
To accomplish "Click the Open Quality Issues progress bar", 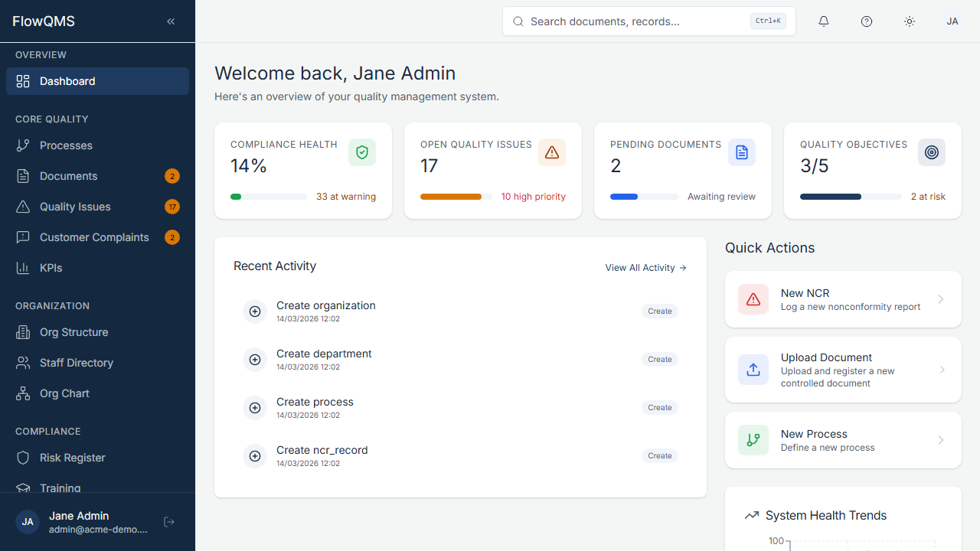I will point(456,197).
